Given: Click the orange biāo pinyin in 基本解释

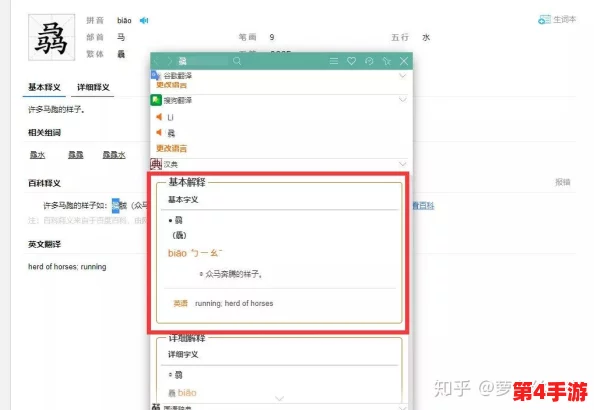Looking at the screenshot, I should 177,253.
